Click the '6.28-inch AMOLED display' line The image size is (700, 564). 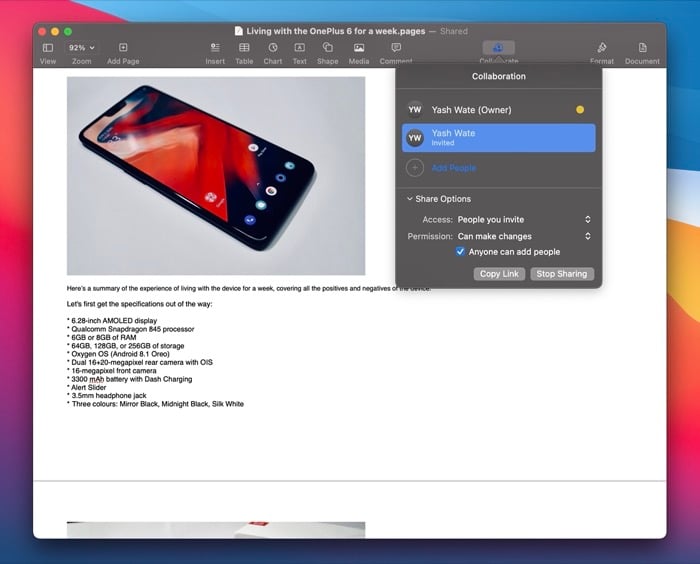click(x=114, y=321)
